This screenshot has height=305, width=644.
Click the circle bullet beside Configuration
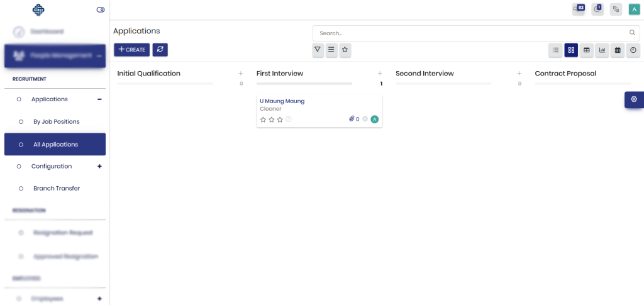click(x=18, y=166)
